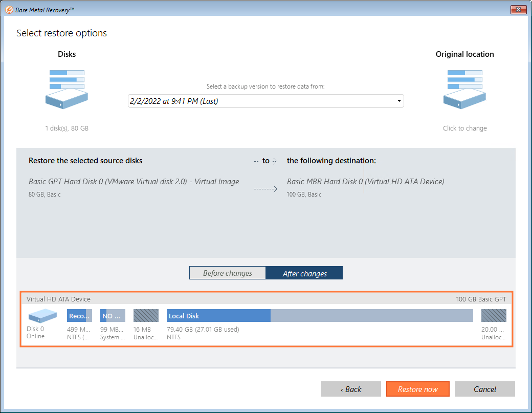Click the 'Click to change' destination link
This screenshot has width=532, height=413.
(x=464, y=128)
